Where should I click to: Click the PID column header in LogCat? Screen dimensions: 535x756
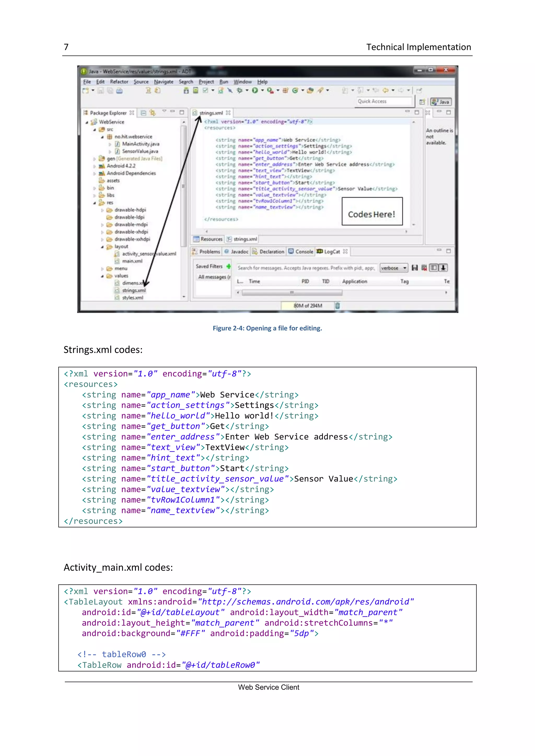[x=305, y=281]
